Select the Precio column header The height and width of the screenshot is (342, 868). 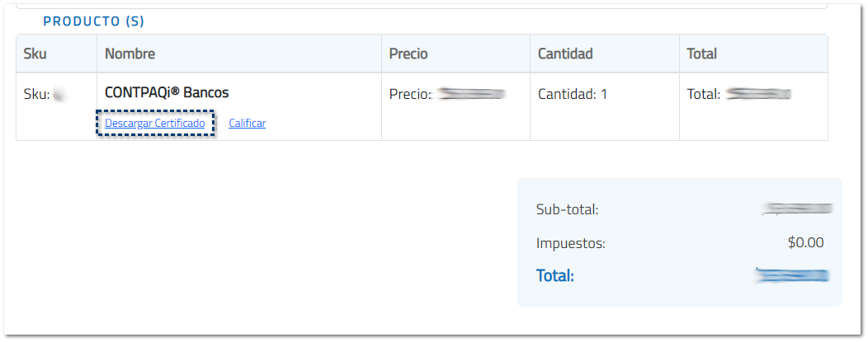[x=408, y=54]
